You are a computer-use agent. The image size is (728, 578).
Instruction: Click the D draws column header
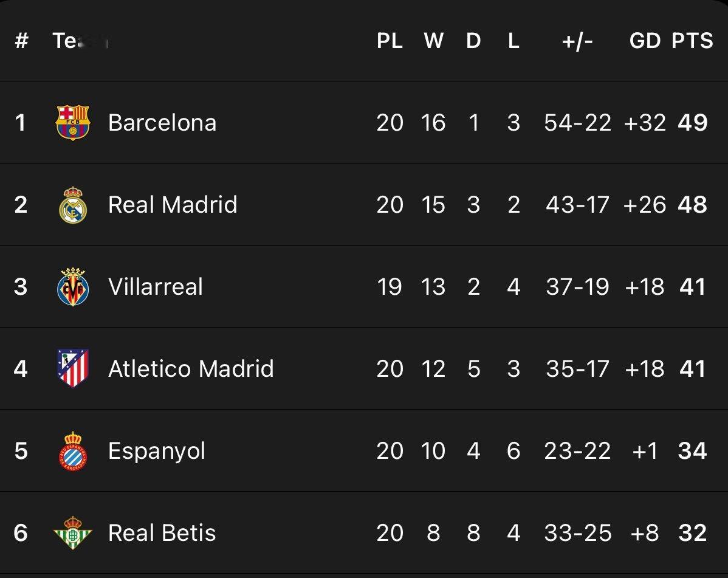tap(473, 41)
